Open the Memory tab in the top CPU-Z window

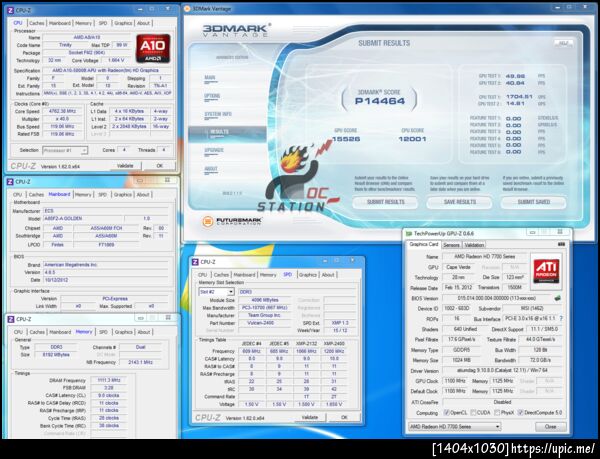83,23
